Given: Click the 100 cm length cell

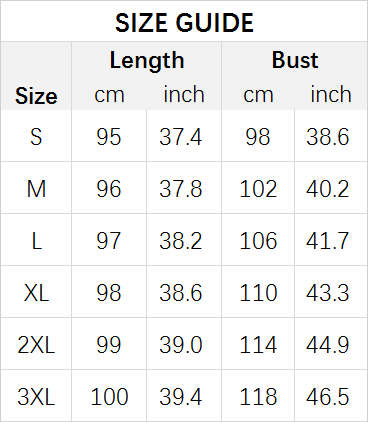Looking at the screenshot, I should pyautogui.click(x=109, y=397).
